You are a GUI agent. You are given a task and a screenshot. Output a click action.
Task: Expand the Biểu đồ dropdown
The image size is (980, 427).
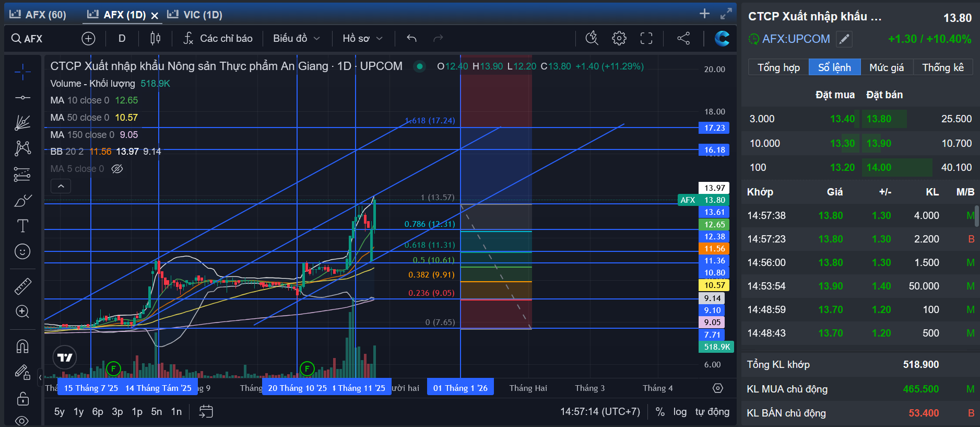click(x=296, y=38)
